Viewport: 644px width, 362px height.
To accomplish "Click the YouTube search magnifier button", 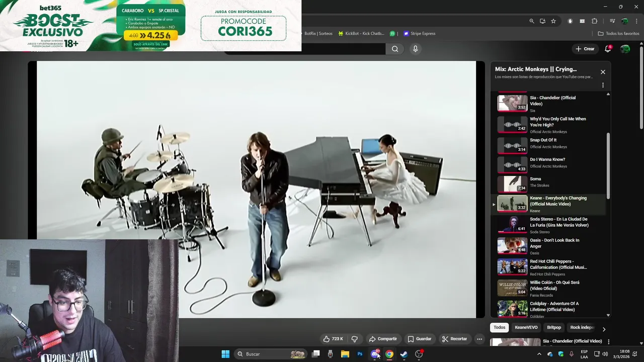I will (395, 49).
